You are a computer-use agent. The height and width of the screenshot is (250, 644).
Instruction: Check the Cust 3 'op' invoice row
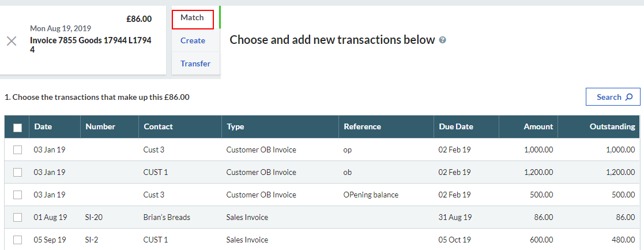pyautogui.click(x=18, y=150)
